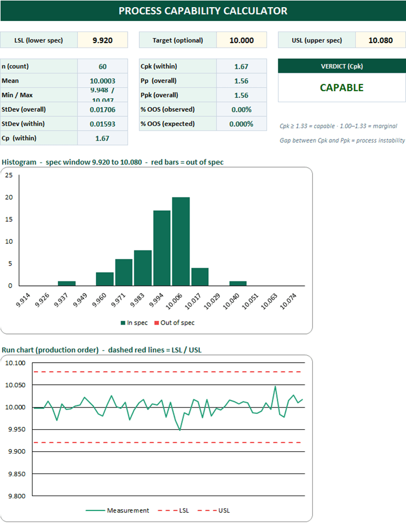
Task: Select the Cp (within) value 1.67
Action: (x=102, y=138)
